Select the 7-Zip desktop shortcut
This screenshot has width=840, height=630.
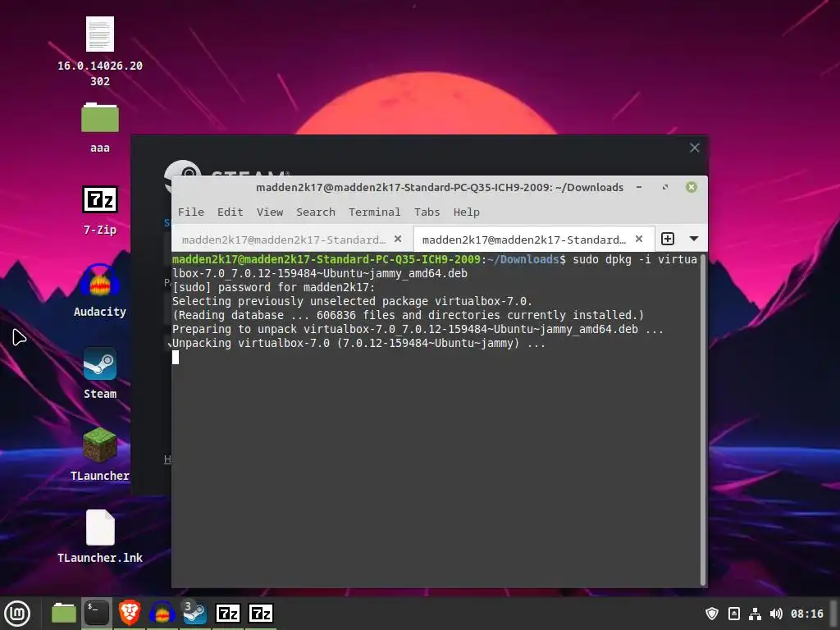pyautogui.click(x=99, y=199)
